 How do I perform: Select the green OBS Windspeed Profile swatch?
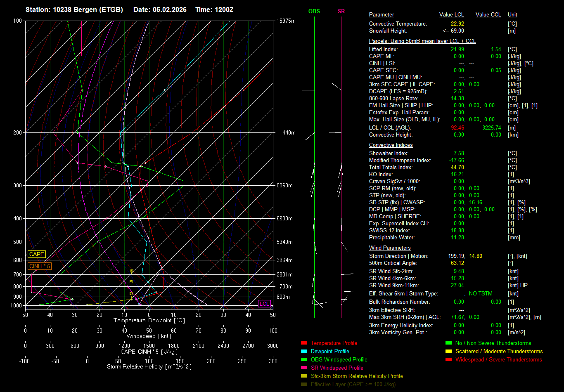coord(304,360)
